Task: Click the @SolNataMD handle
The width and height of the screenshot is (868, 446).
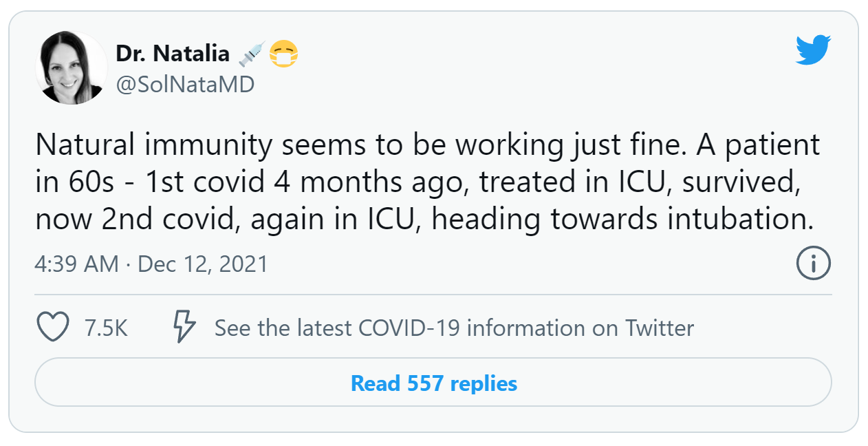Action: [186, 84]
